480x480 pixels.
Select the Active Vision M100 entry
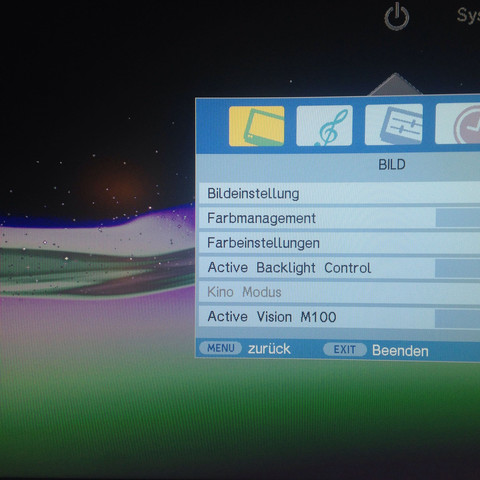coord(339,317)
